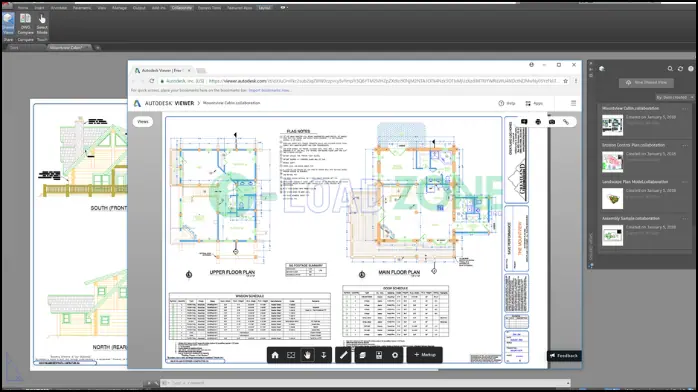Open the Home ribbon tab

[23, 8]
